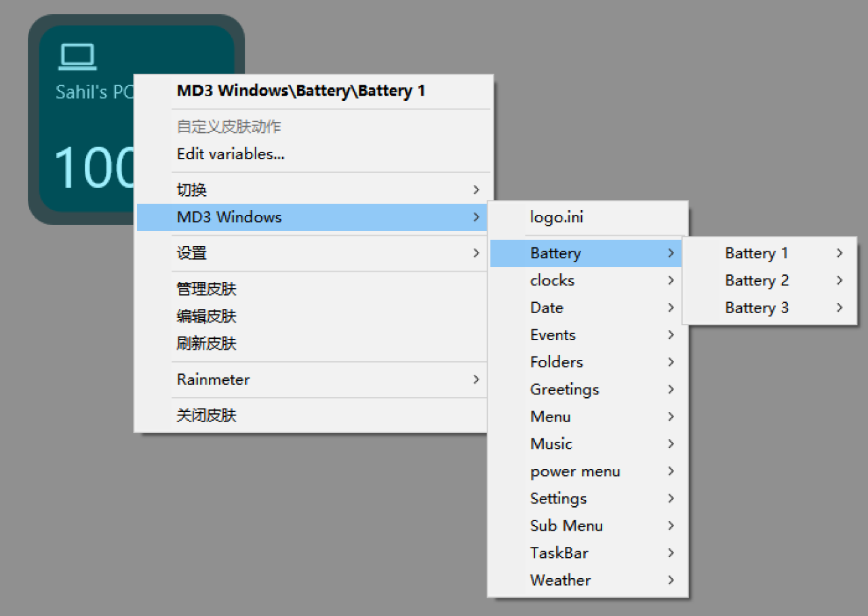868x616 pixels.
Task: Select 关闭皮肤 to close the skin
Action: (x=205, y=415)
